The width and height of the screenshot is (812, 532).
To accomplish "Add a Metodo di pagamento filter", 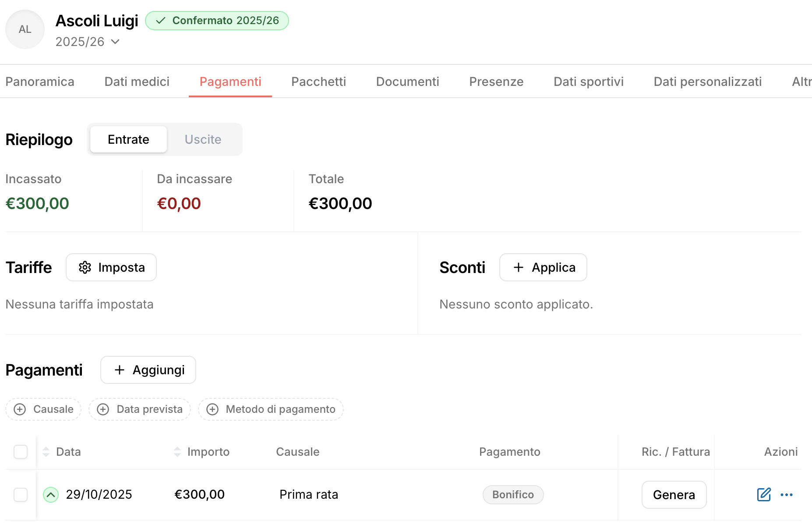I will 271,409.
